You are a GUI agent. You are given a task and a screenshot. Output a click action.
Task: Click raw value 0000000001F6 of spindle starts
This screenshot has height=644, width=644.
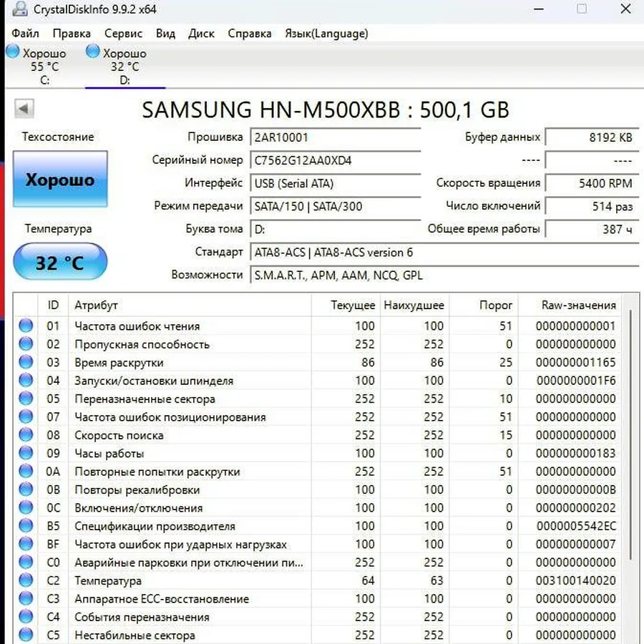coord(576,381)
